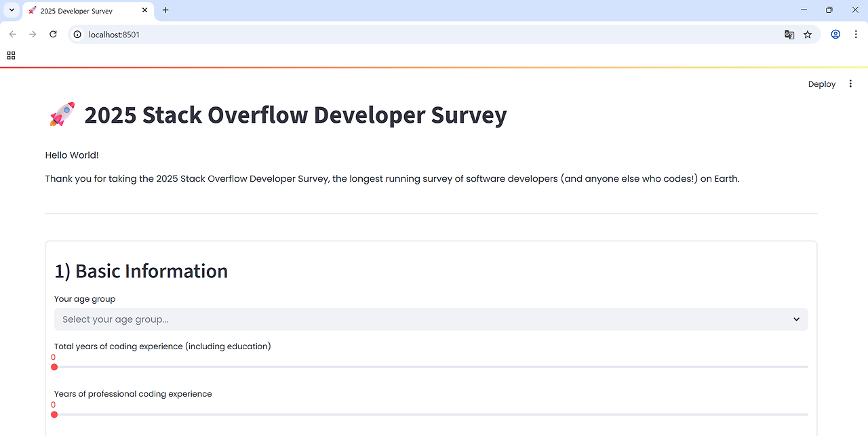Select the 2025 Developer Survey tab

(x=87, y=11)
